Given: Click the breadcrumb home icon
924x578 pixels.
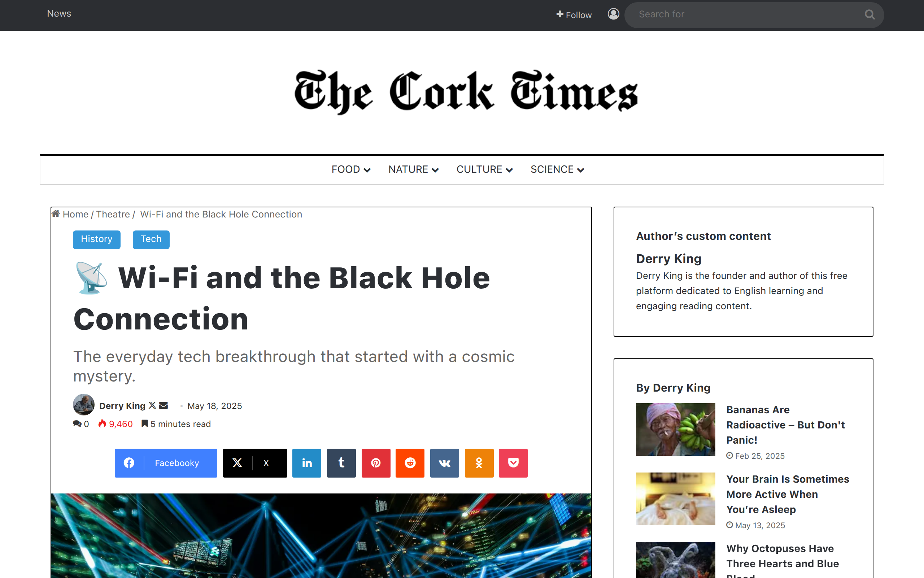Looking at the screenshot, I should coord(56,214).
